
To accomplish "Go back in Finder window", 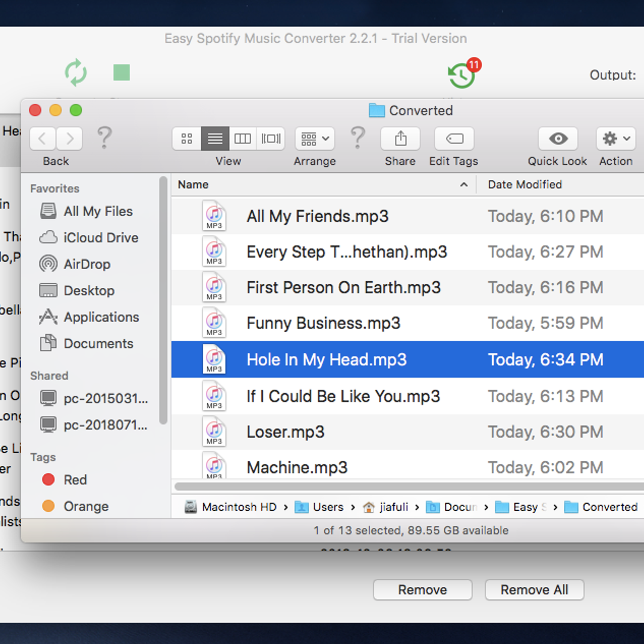I will (42, 138).
